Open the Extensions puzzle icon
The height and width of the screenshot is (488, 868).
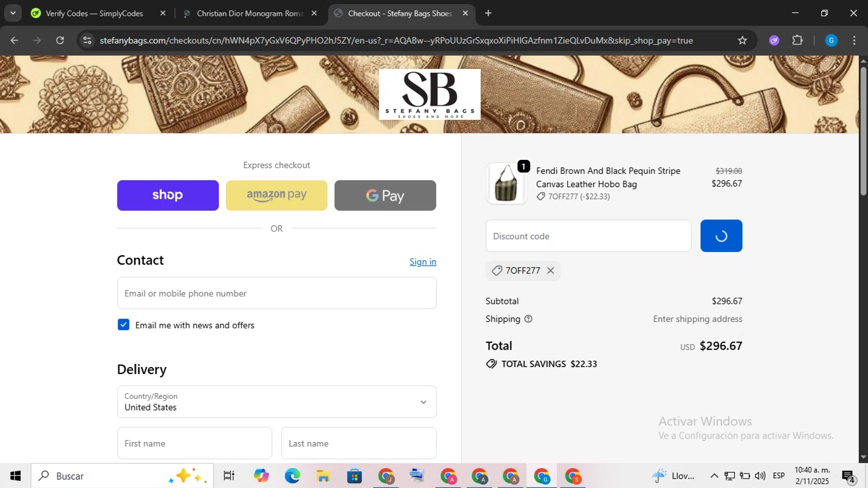(x=797, y=41)
